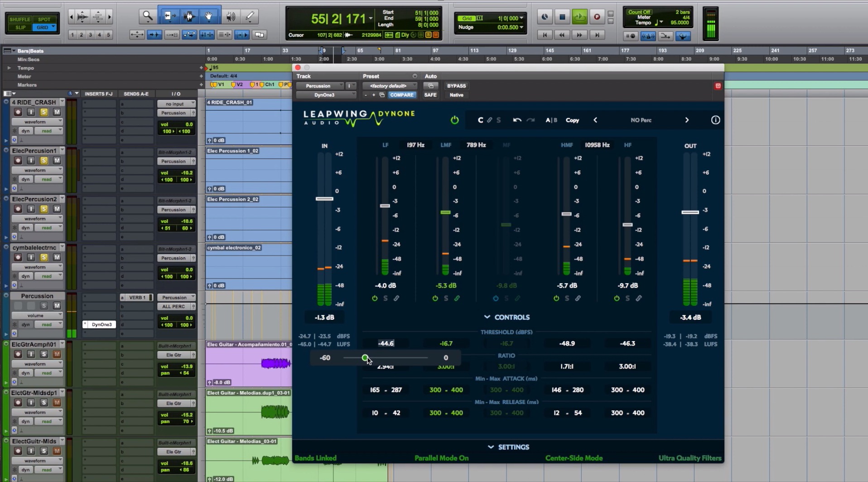Viewport: 868px width, 482px height.
Task: Select SLIP edit mode
Action: tap(20, 28)
